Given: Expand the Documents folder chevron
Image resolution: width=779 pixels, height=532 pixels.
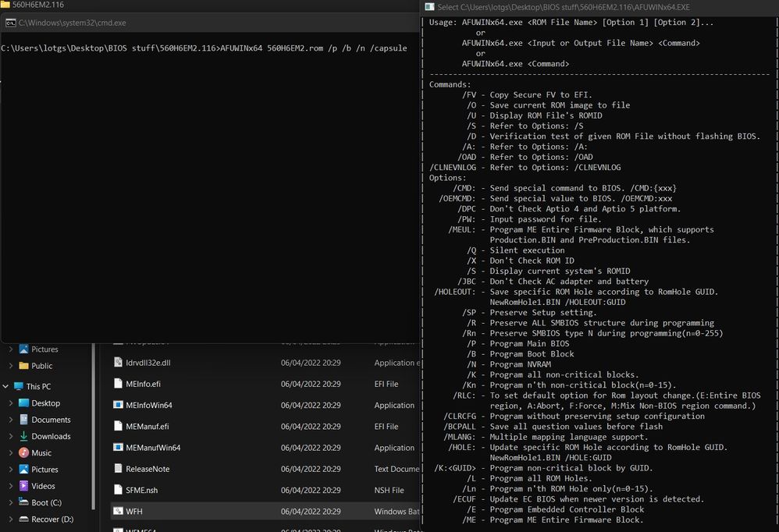Looking at the screenshot, I should pos(11,420).
